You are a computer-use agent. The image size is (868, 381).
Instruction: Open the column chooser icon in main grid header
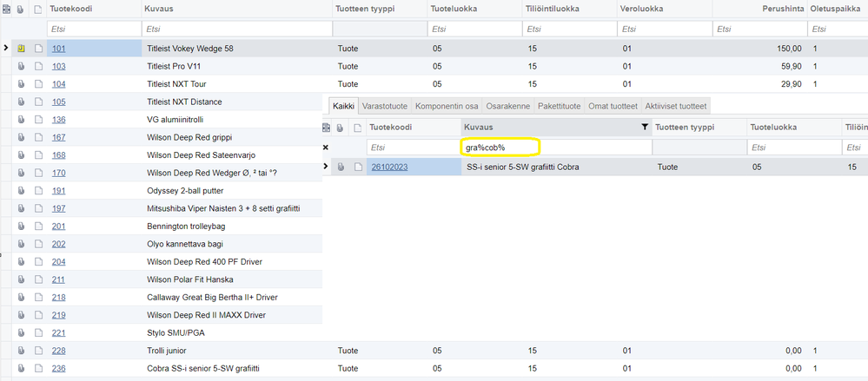pyautogui.click(x=7, y=10)
